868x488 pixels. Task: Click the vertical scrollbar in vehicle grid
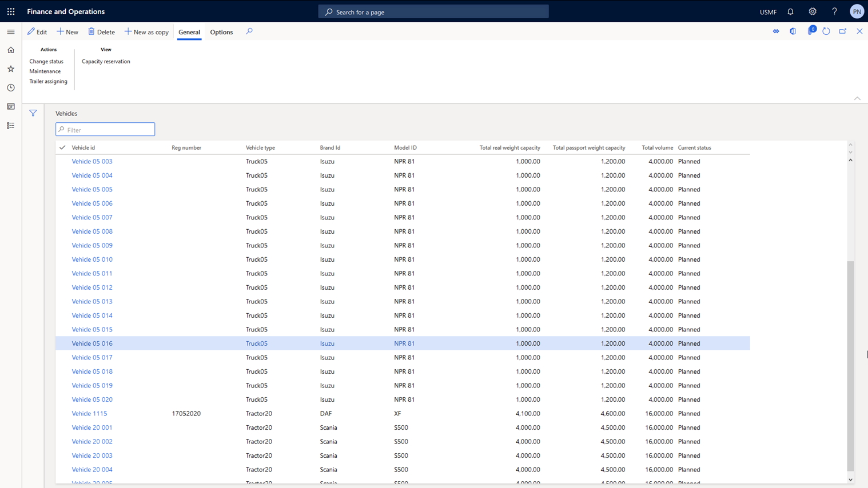point(850,366)
